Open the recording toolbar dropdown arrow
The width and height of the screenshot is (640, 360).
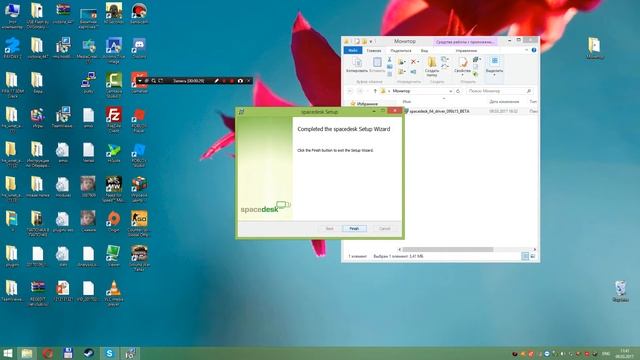pos(140,81)
